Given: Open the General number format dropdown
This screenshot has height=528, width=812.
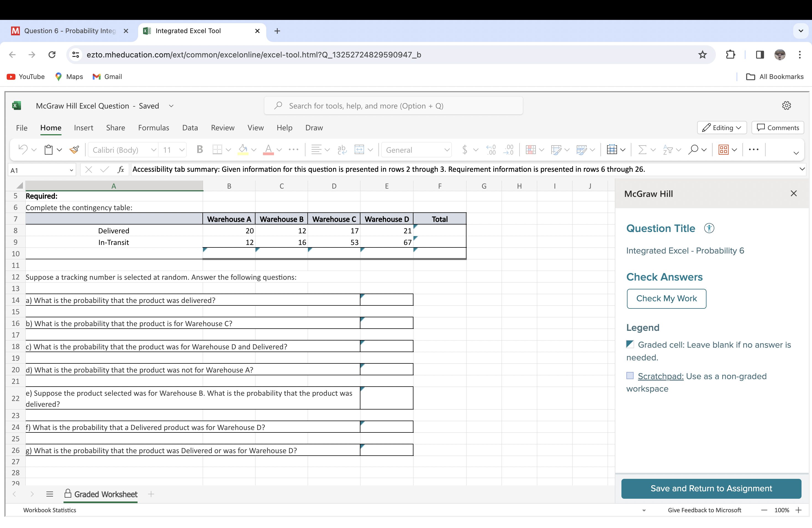Looking at the screenshot, I should (447, 150).
